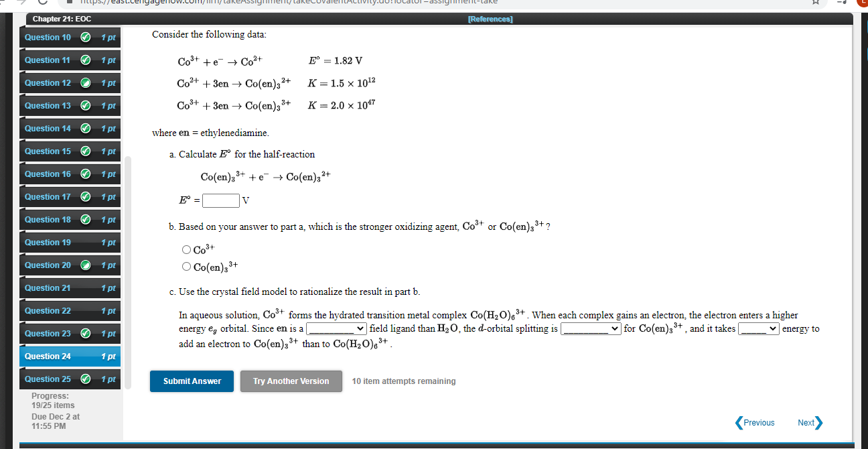
Task: Click the checkmark icon on Question 10
Action: 86,38
